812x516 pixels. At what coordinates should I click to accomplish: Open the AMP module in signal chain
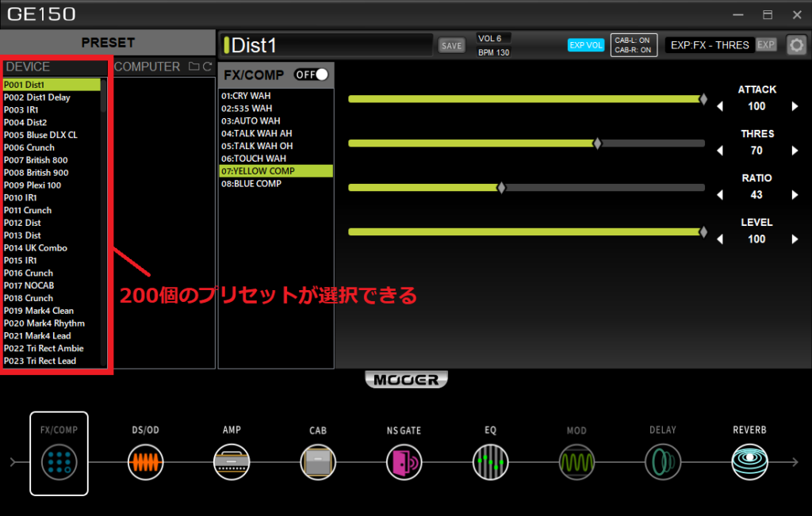click(x=232, y=461)
